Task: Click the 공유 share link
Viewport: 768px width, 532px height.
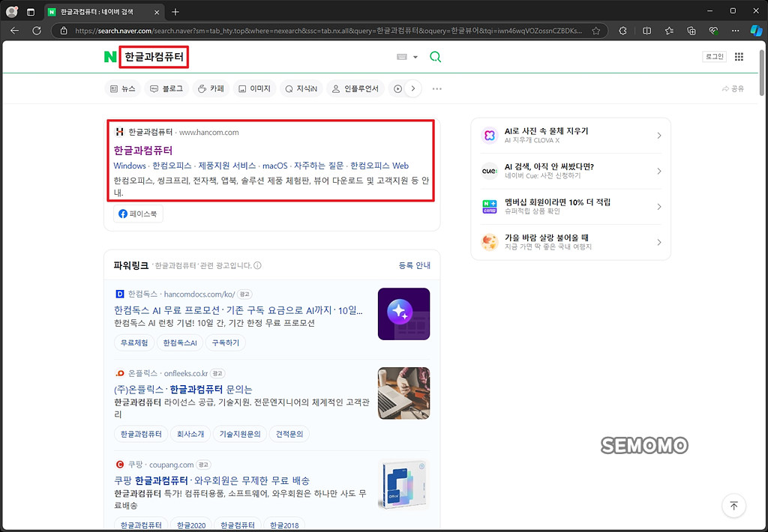Action: click(x=733, y=88)
